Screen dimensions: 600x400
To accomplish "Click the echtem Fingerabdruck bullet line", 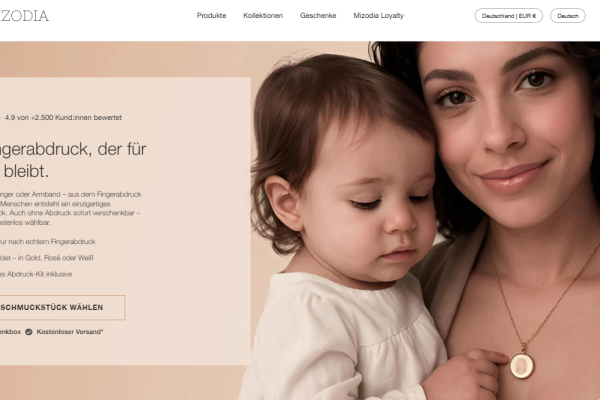I will [48, 242].
